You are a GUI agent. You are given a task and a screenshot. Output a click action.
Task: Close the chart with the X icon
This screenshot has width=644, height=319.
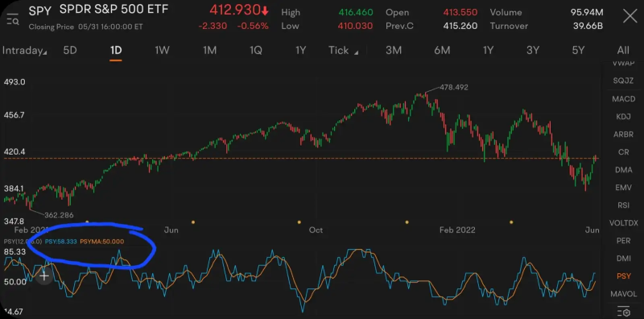(630, 16)
